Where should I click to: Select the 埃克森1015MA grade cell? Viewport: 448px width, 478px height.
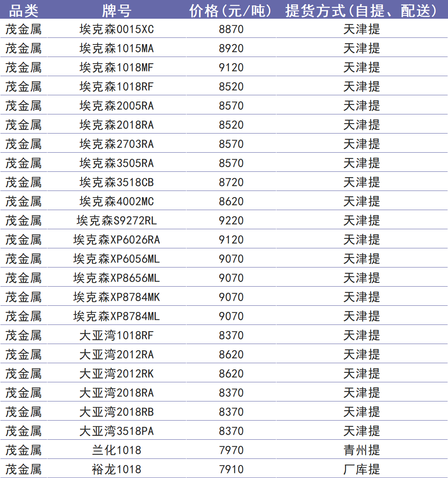coord(117,49)
